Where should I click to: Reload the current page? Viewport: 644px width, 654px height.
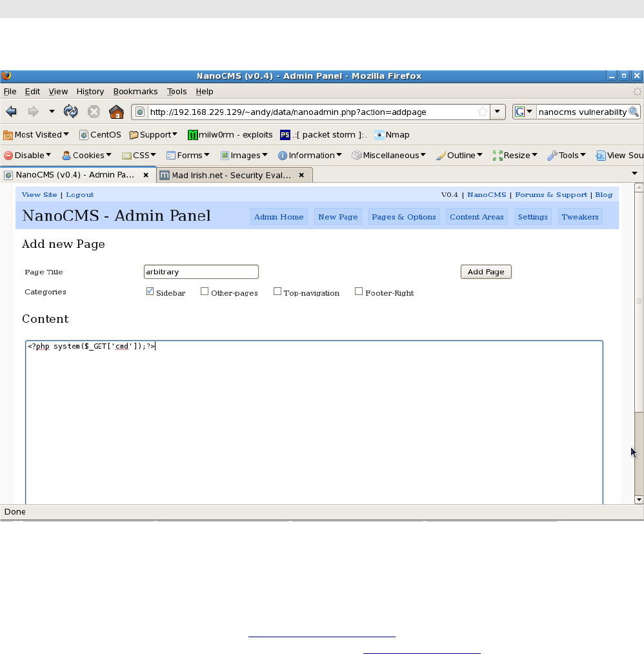pos(70,112)
